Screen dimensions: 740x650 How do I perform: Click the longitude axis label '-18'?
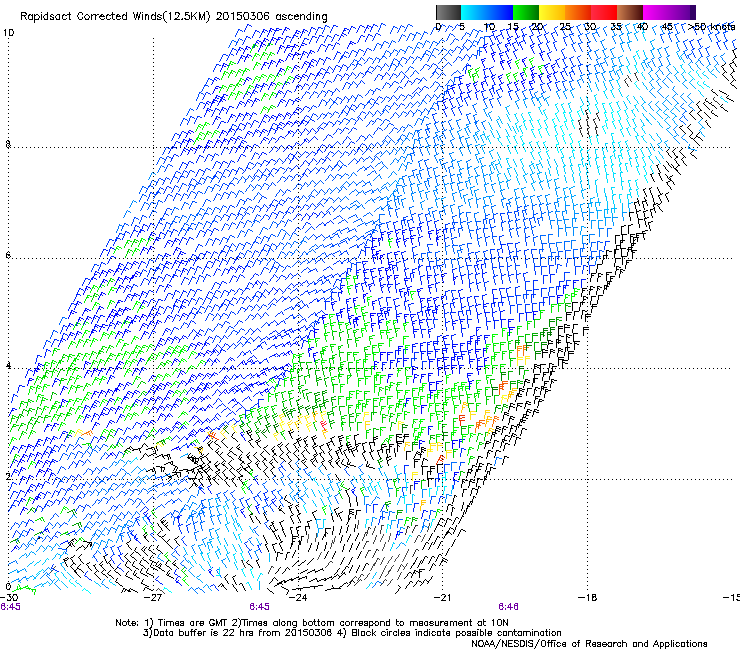point(587,598)
